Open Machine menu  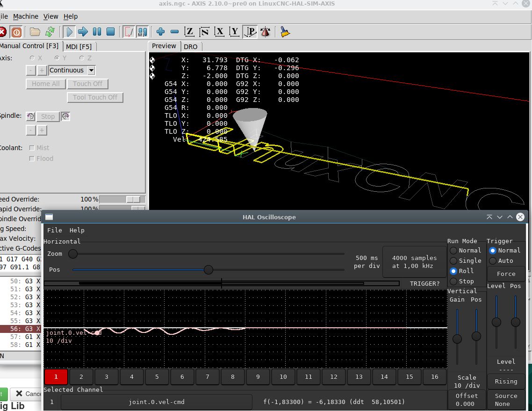click(x=25, y=16)
